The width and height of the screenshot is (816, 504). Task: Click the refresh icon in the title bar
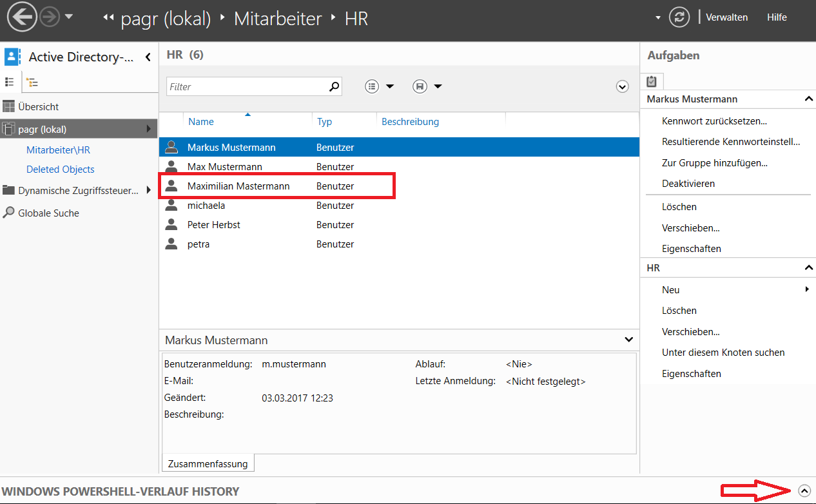click(x=679, y=17)
